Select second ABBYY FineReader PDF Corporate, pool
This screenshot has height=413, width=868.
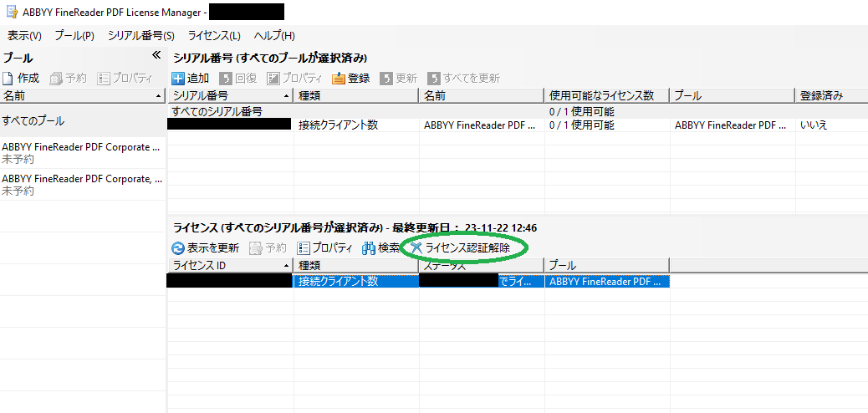[x=83, y=185]
